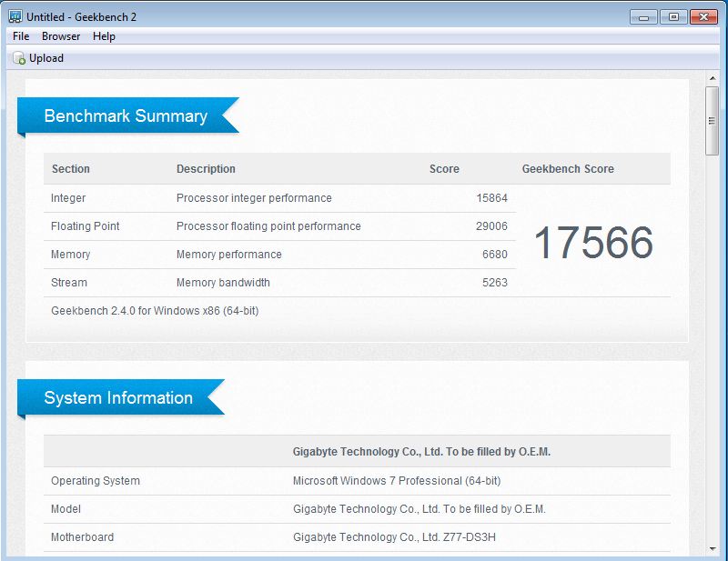The image size is (728, 561).
Task: Click the scrollbar down arrow
Action: point(713,549)
